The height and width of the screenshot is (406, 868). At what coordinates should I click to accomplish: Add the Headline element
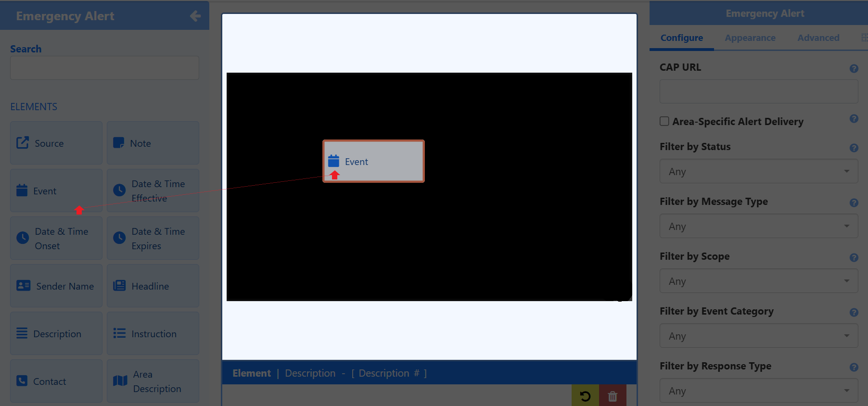153,286
